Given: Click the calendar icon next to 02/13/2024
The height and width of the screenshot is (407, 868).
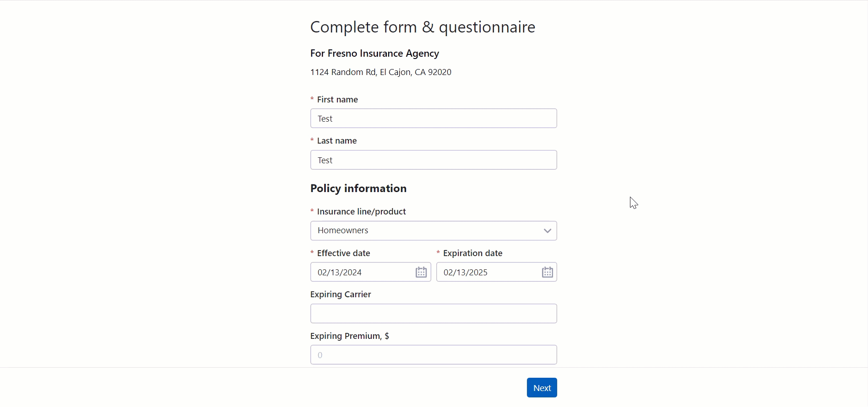Looking at the screenshot, I should 421,272.
